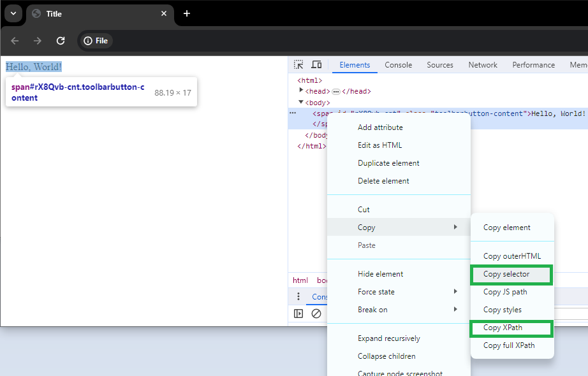This screenshot has width=588, height=376.
Task: Open the drawer three-dot menu
Action: tap(298, 297)
